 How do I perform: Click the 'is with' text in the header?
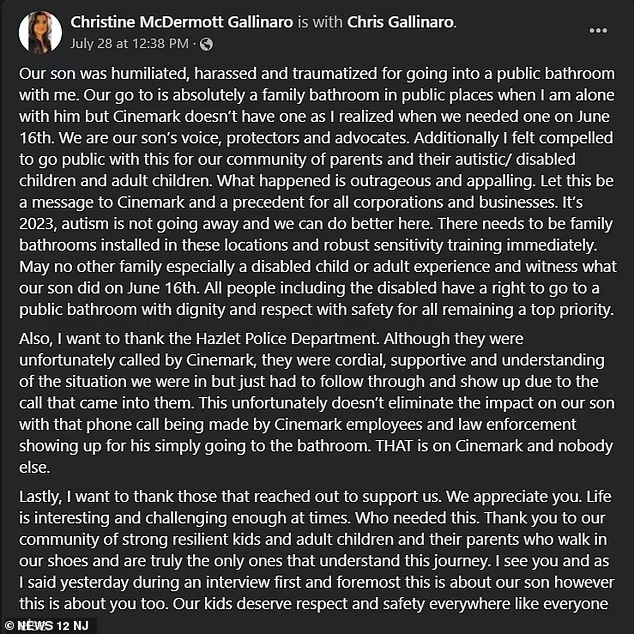point(320,22)
